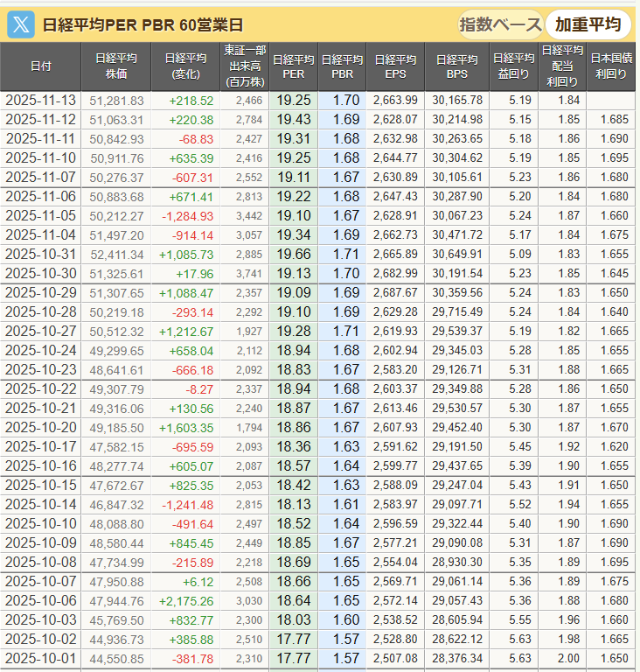The image size is (640, 672).
Task: Click the 日付 column header
Action: 41,66
